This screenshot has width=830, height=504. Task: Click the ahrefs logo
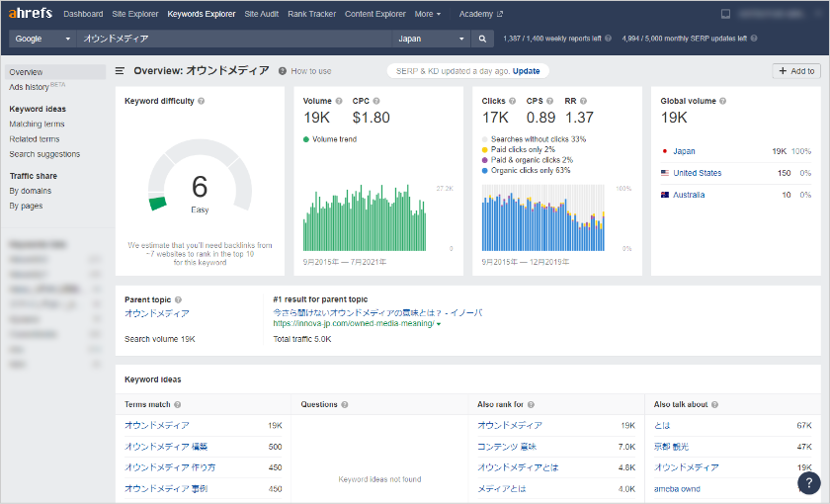(x=31, y=13)
